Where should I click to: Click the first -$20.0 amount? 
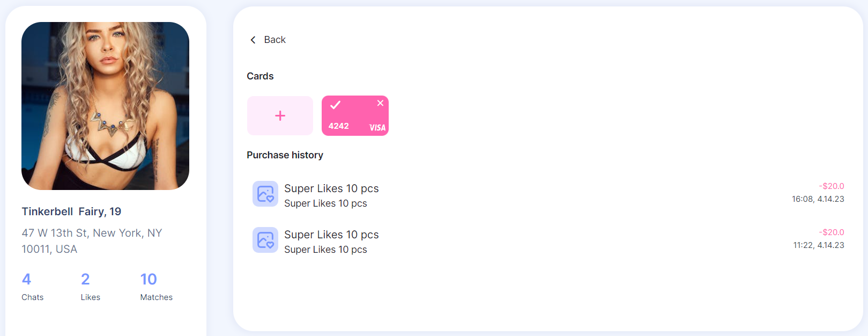coord(832,186)
